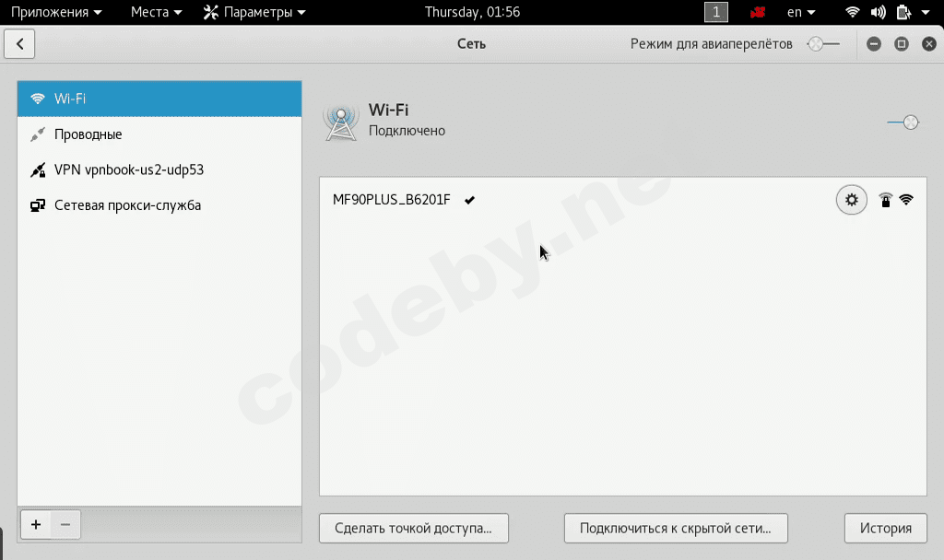Screen dimensions: 944x560
Task: Open the Приложения menu
Action: coord(56,12)
